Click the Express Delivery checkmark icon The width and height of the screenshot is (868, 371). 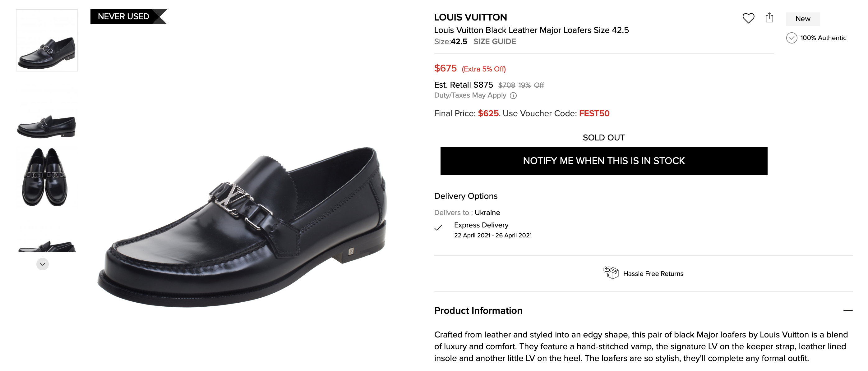[x=438, y=228]
